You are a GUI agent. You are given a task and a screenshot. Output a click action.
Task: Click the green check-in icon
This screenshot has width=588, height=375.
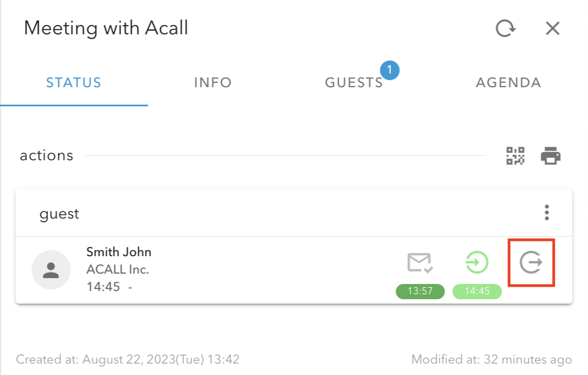click(476, 263)
